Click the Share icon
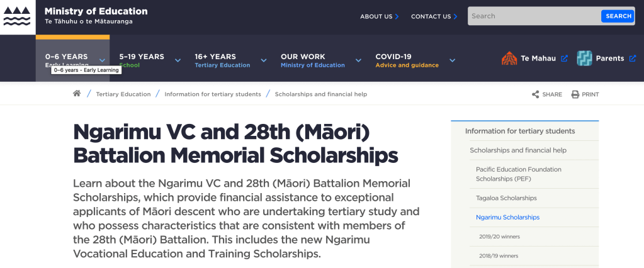644x268 pixels. pos(536,94)
